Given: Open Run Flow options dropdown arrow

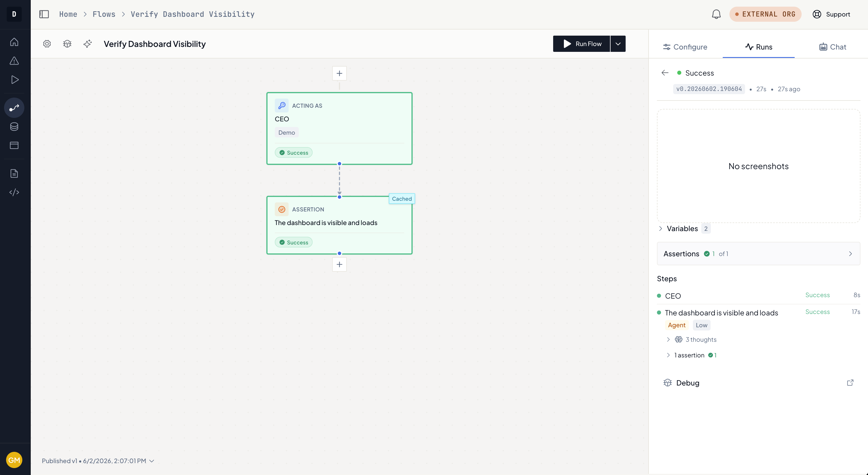Looking at the screenshot, I should click(x=618, y=44).
